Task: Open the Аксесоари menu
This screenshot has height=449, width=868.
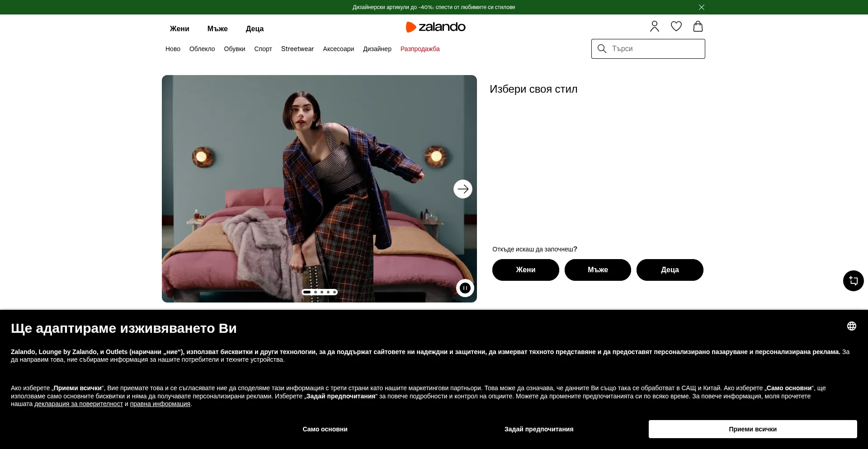Action: (338, 49)
